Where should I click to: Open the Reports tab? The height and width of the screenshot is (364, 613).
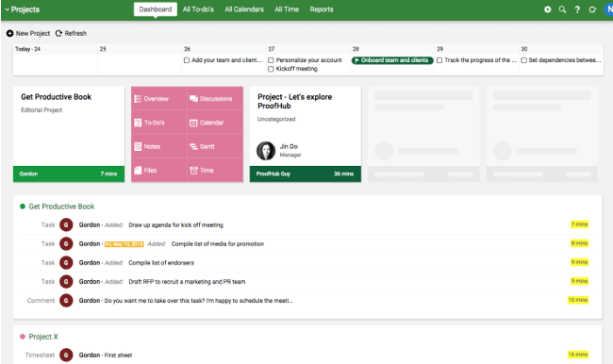(x=322, y=9)
